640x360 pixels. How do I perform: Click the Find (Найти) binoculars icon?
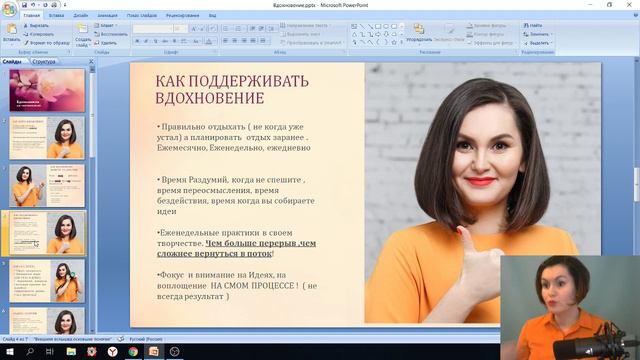pos(527,25)
